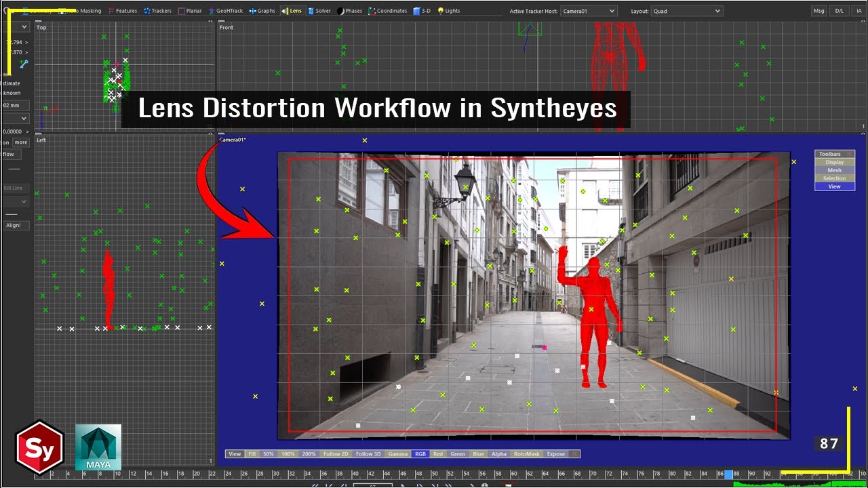Set zoom to 50%
Image resolution: width=868 pixels, height=488 pixels.
click(268, 454)
